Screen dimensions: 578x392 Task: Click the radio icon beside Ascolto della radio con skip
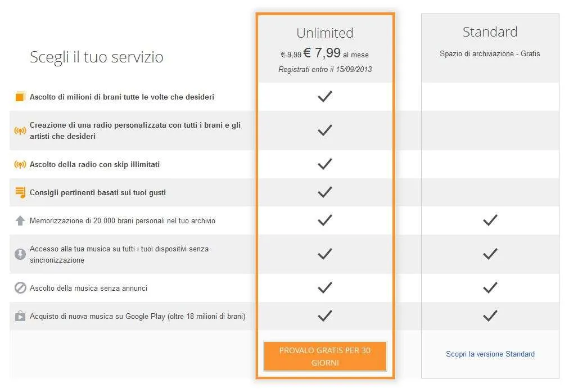point(20,164)
